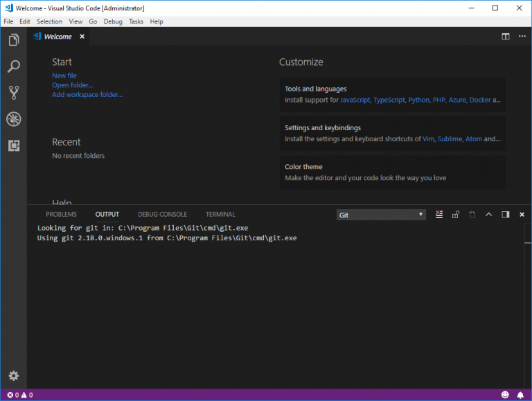Toggle panel position to the right
532x401 pixels.
click(x=505, y=215)
